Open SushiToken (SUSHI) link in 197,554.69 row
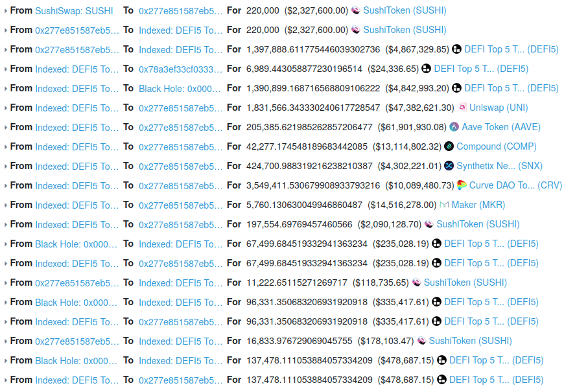The image size is (588, 392). tap(478, 224)
